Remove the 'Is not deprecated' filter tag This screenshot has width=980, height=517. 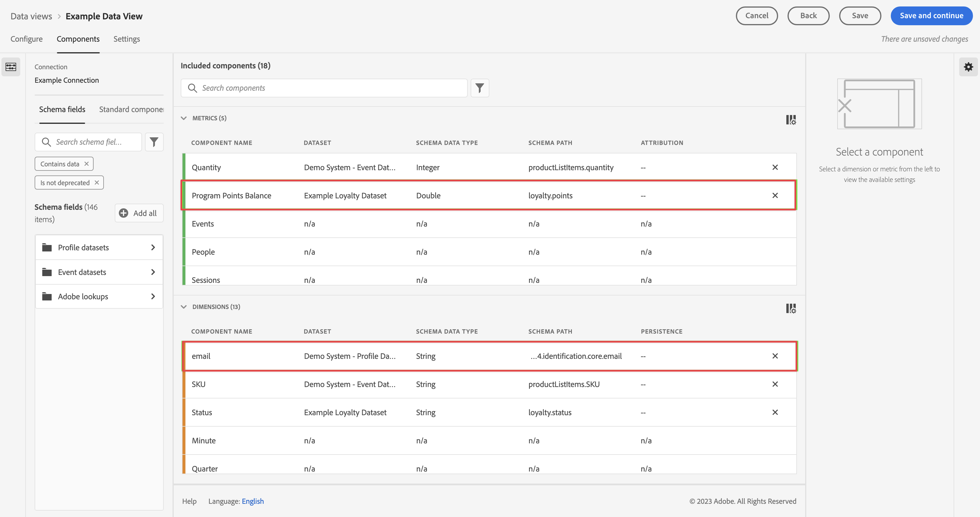(97, 183)
